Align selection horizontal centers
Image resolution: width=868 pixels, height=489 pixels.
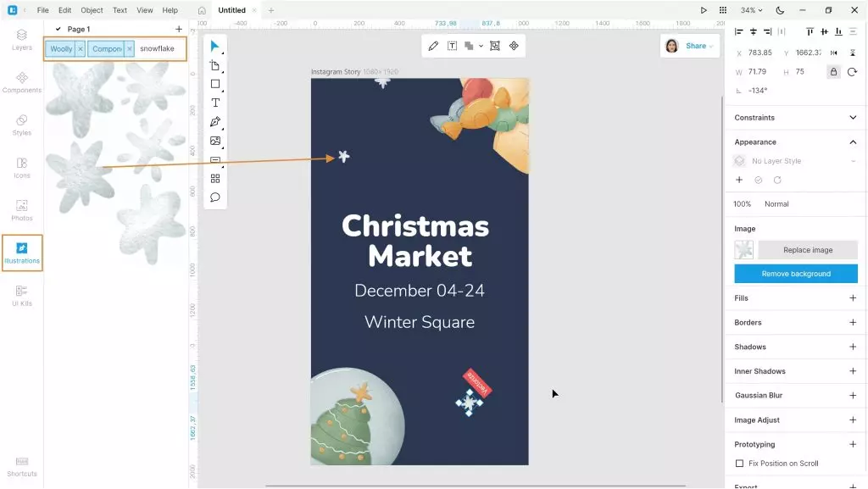[x=754, y=31]
